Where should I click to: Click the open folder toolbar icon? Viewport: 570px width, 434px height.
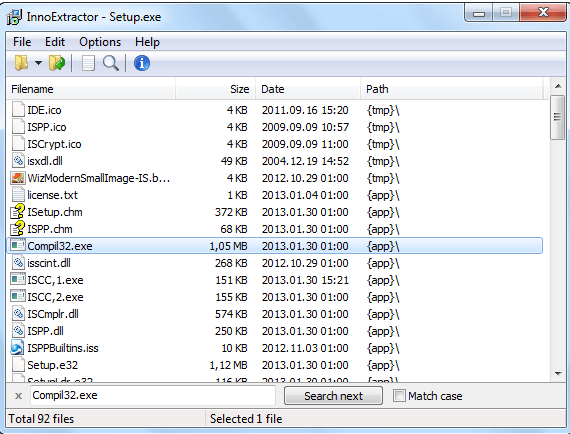pyautogui.click(x=21, y=63)
